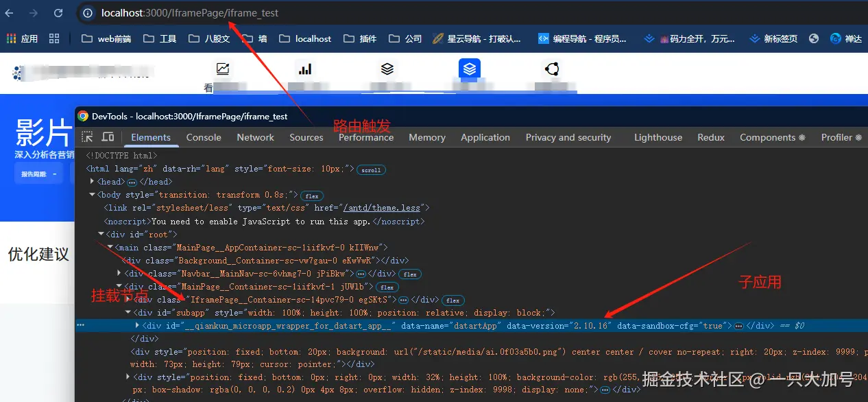Click the 报告周期 button
868x402 pixels.
pyautogui.click(x=38, y=174)
